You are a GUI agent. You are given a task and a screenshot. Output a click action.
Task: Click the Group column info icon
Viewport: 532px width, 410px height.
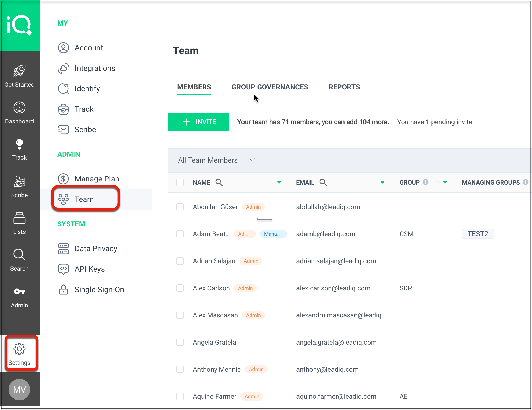pos(426,182)
